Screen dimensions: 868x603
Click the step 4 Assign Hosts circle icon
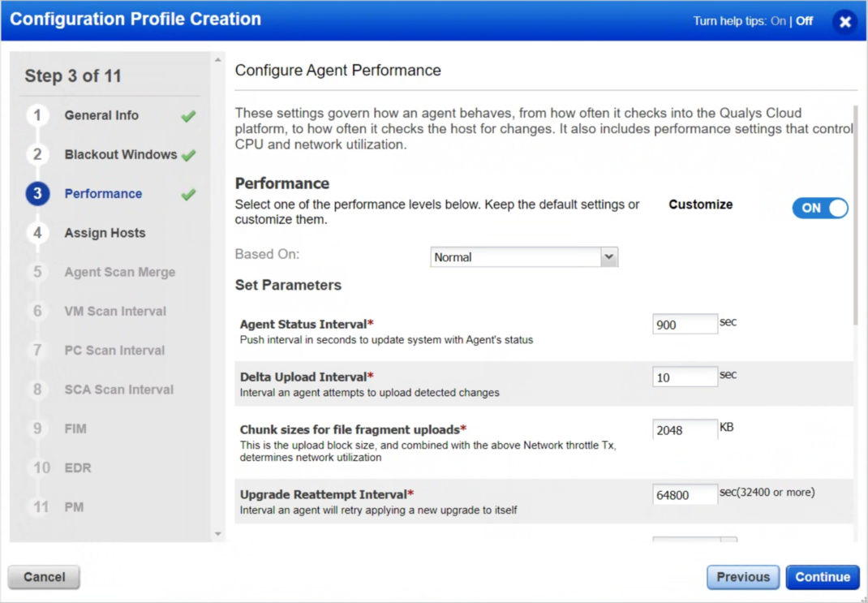pyautogui.click(x=37, y=232)
